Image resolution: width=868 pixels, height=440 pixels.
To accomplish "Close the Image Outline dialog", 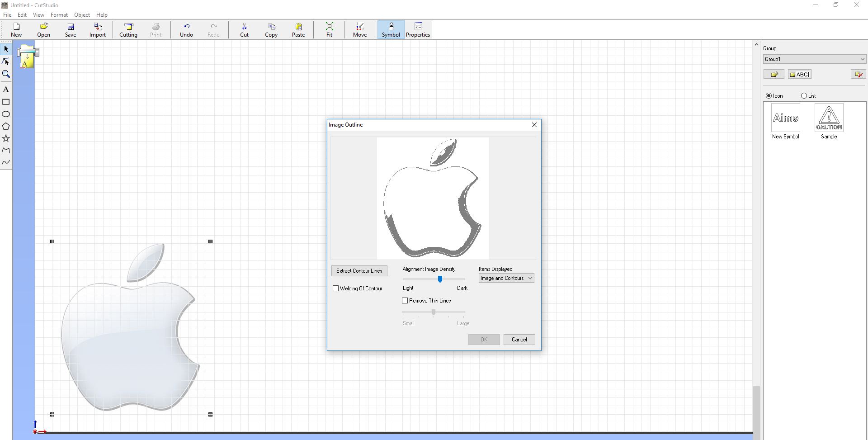I will [x=534, y=125].
